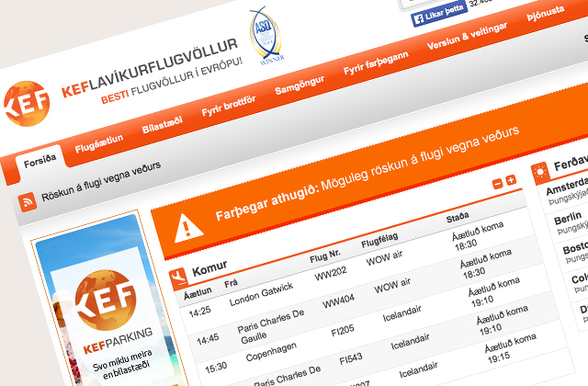Click the Flug Nr. column header

(x=324, y=255)
